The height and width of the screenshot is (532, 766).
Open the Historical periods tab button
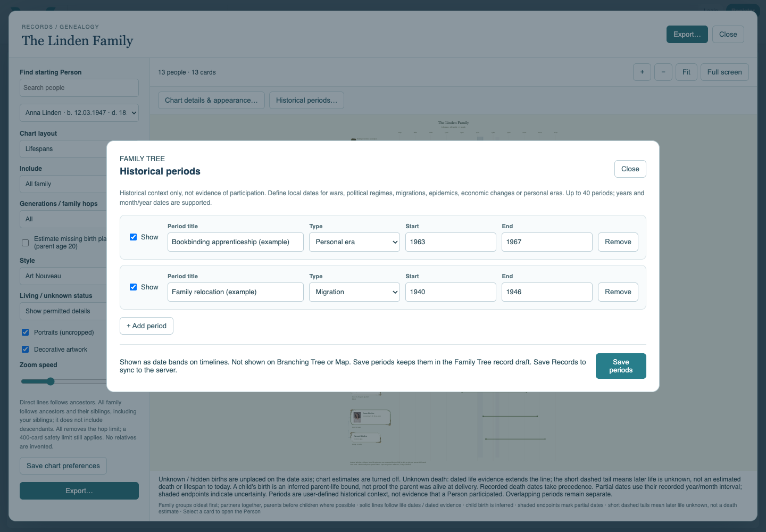[x=306, y=100]
